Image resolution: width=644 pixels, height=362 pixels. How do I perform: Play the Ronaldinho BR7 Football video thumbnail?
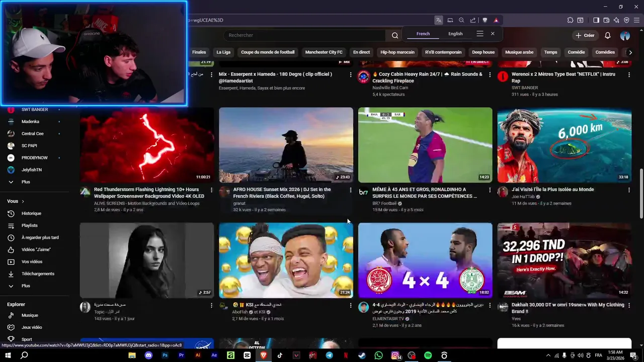point(425,145)
